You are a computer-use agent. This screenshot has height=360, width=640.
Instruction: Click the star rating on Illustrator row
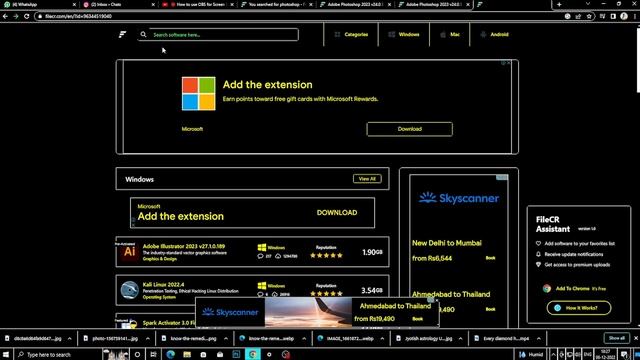tap(326, 256)
